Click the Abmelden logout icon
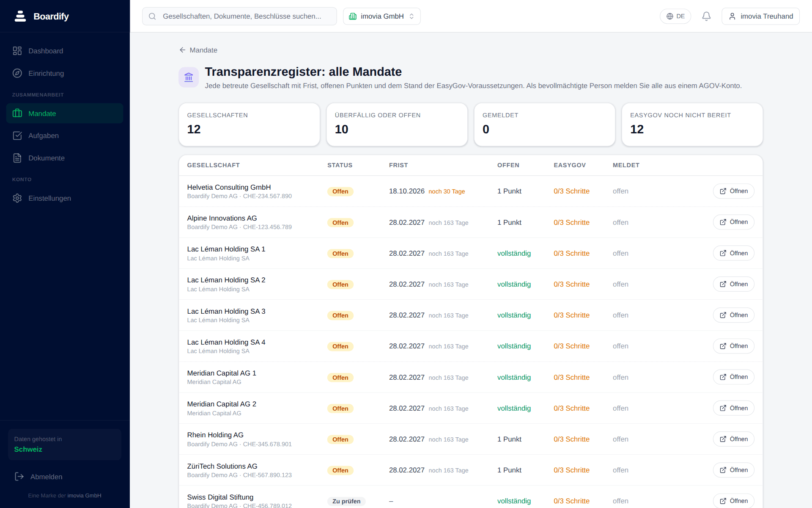812x508 pixels. coord(19,477)
